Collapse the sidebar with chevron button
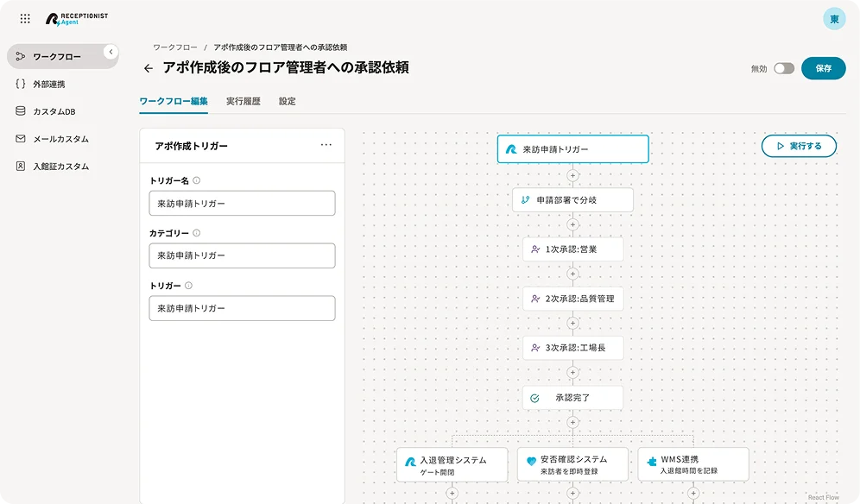The height and width of the screenshot is (504, 860). click(x=111, y=52)
